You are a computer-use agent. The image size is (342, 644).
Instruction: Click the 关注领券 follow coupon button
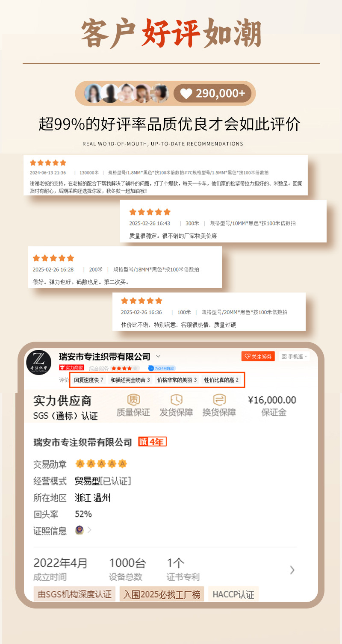[259, 356]
